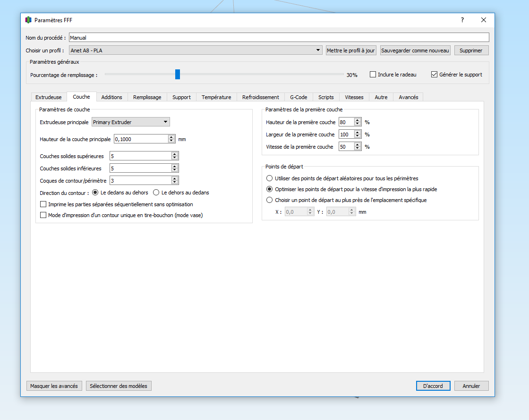Click the Supprimer button

click(471, 50)
